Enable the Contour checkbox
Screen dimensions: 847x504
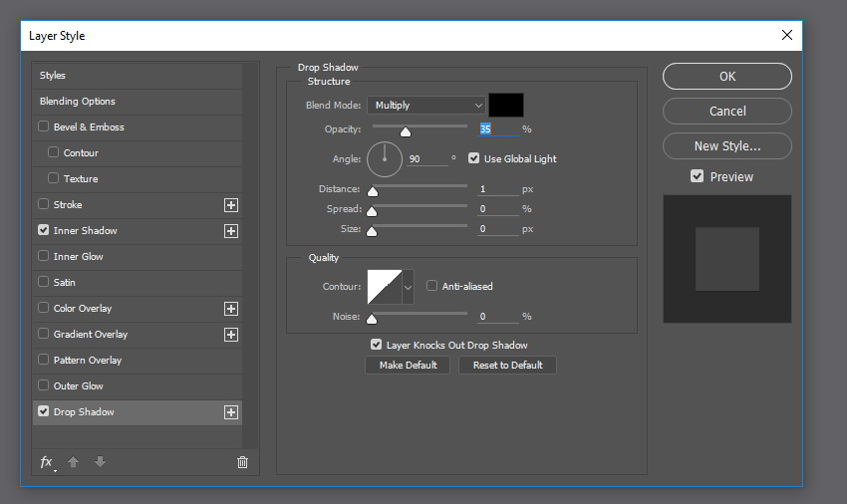pos(53,152)
